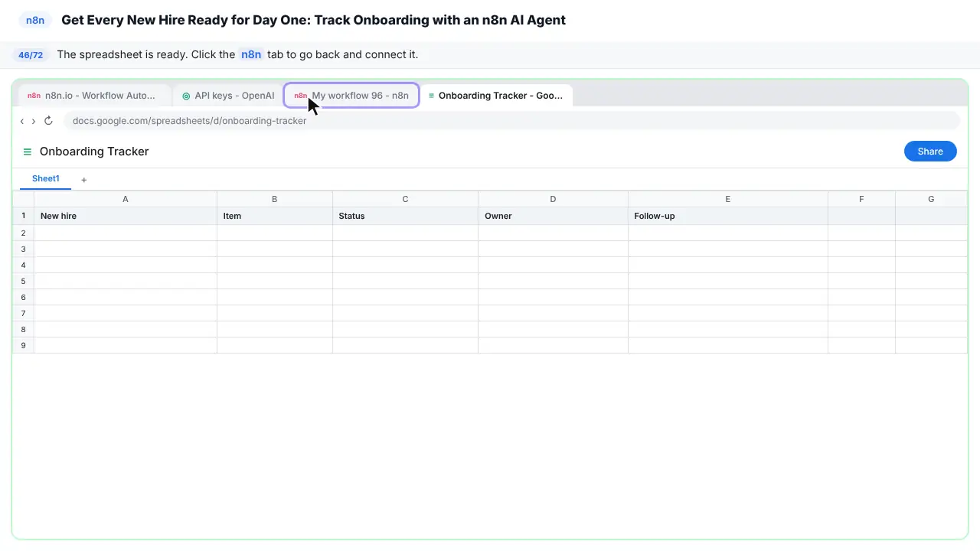This screenshot has height=551, width=980.
Task: Open the n8n.io - Workflow Auto... browser tab
Action: [94, 96]
